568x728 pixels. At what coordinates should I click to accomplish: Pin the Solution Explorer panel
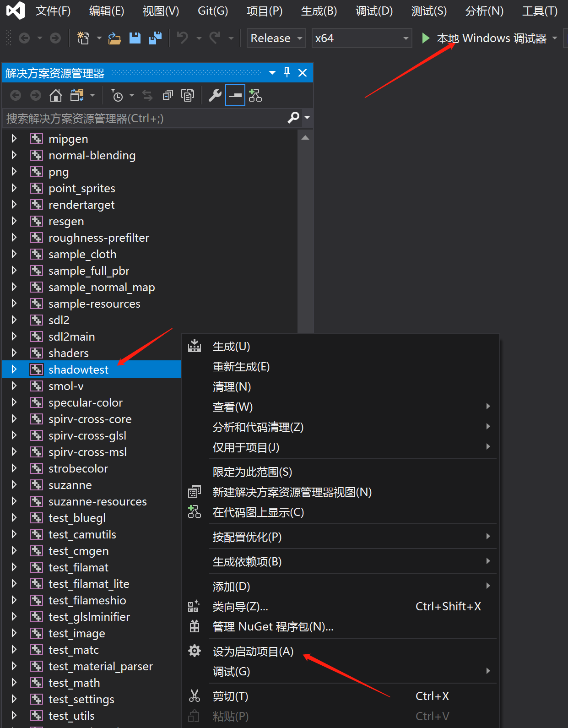287,72
